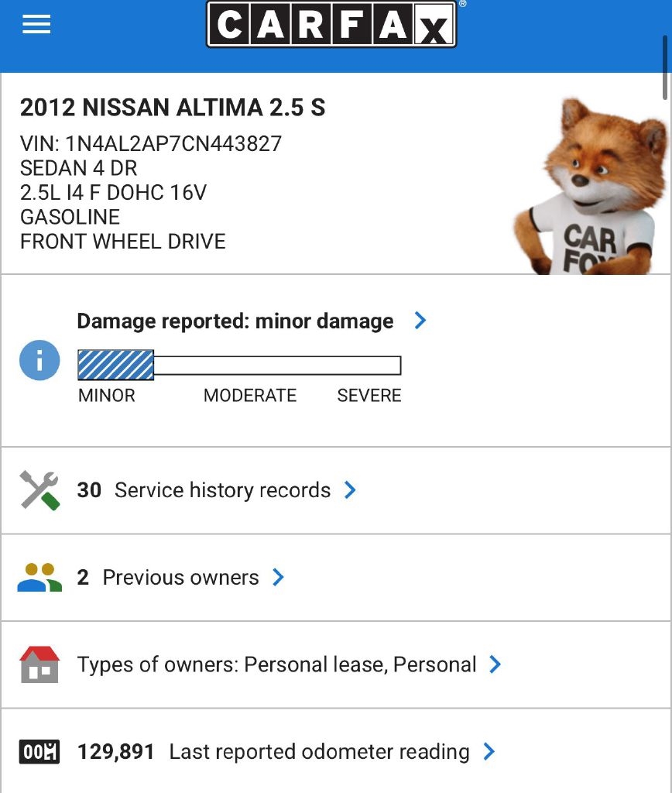
Task: Open 'Last reported odometer reading' row
Action: pos(273,752)
